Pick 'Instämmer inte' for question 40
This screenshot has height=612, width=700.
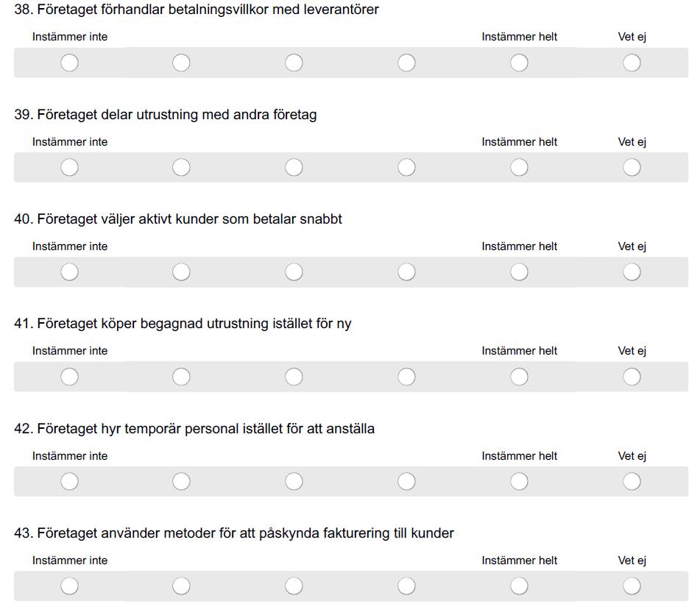tap(70, 272)
